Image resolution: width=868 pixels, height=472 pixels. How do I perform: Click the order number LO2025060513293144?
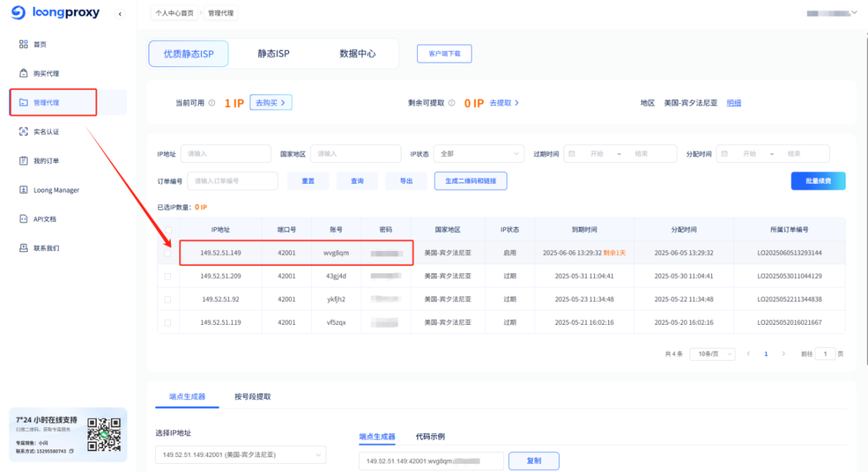[790, 252]
